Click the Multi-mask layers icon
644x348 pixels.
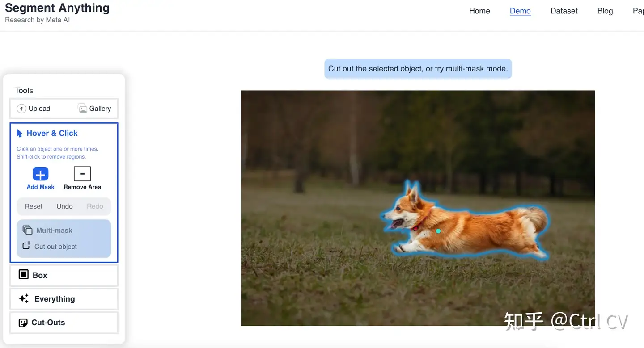click(27, 230)
